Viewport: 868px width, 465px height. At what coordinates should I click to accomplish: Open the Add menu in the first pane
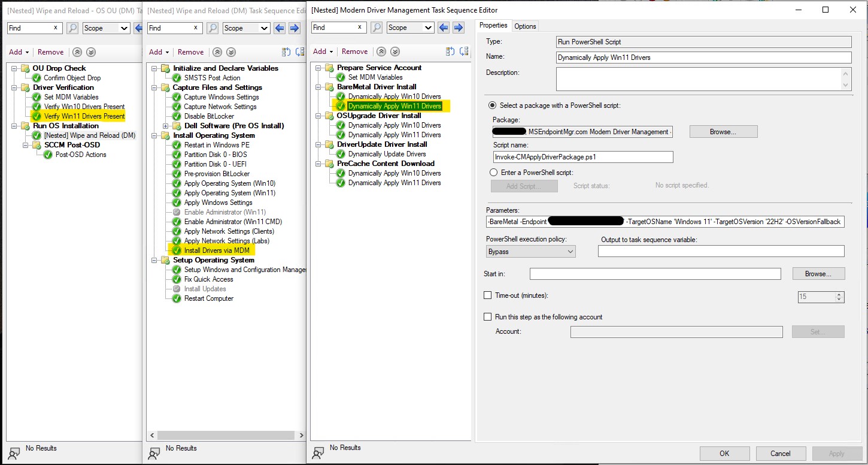[18, 52]
